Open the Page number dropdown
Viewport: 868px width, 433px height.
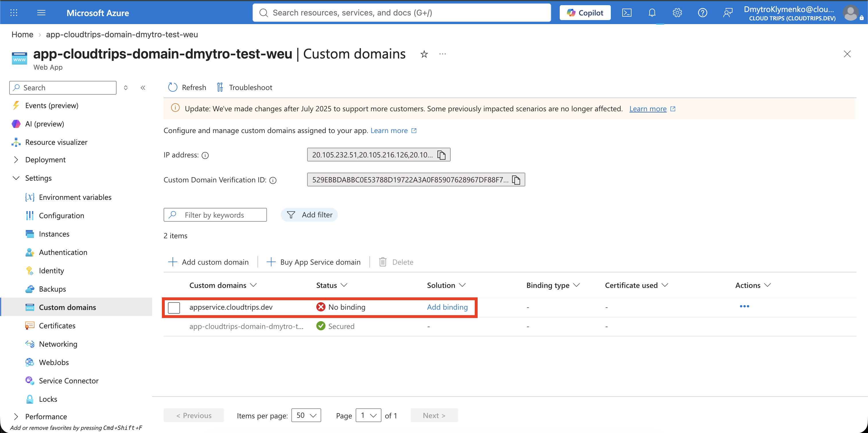368,415
